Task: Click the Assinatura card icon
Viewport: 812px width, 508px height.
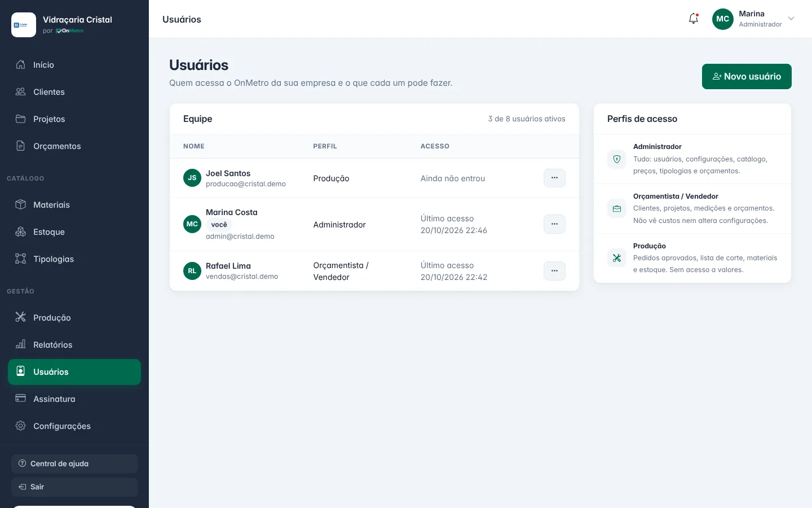Action: click(x=21, y=398)
